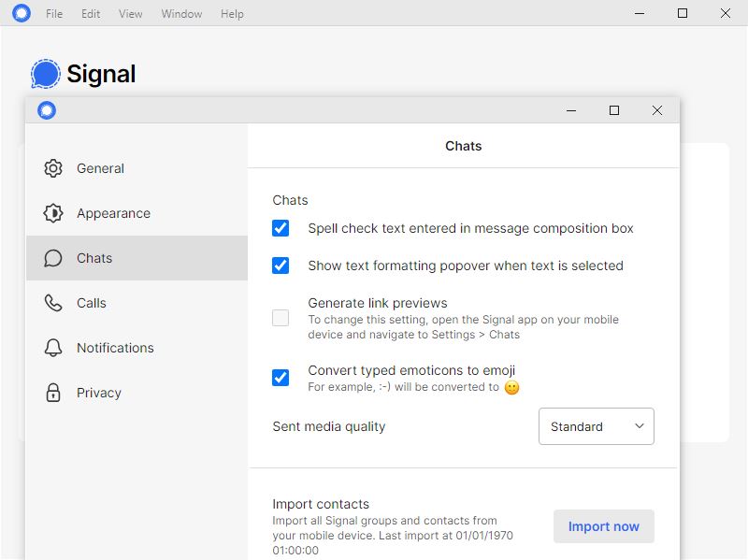Click the Privacy lock icon
Image resolution: width=748 pixels, height=560 pixels.
click(53, 393)
